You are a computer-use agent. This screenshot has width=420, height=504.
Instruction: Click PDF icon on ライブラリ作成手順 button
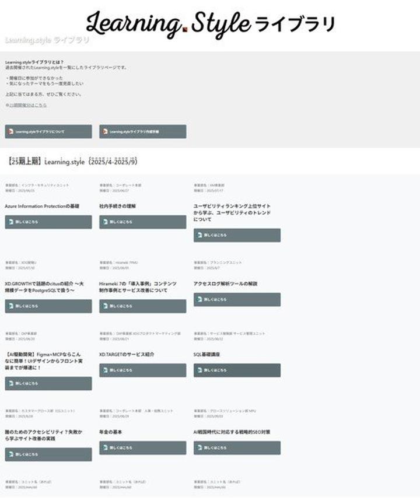105,132
